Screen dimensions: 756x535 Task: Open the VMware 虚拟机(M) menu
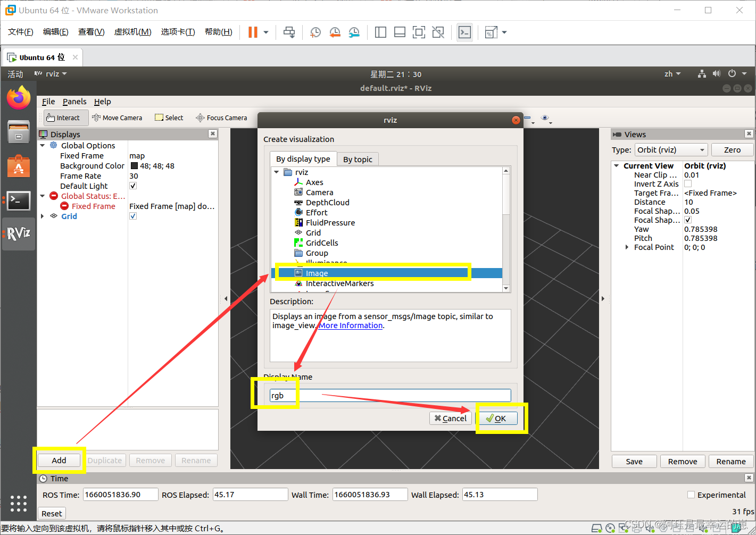tap(133, 32)
